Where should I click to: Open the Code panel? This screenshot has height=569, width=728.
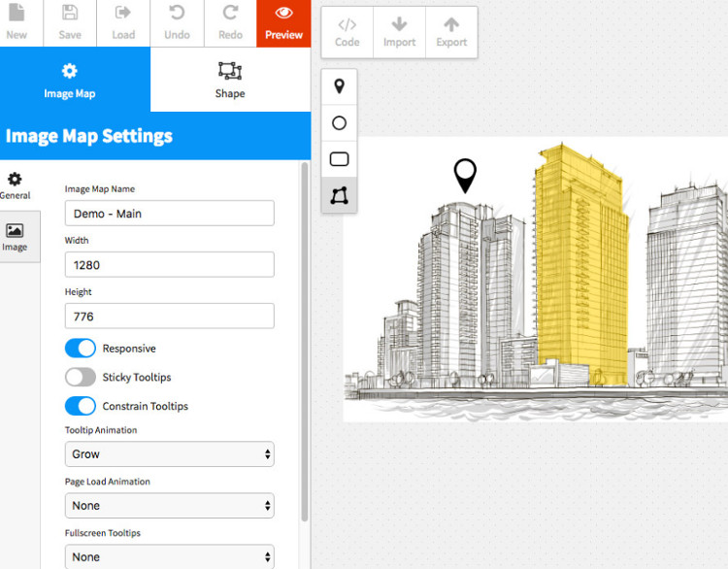pyautogui.click(x=347, y=32)
